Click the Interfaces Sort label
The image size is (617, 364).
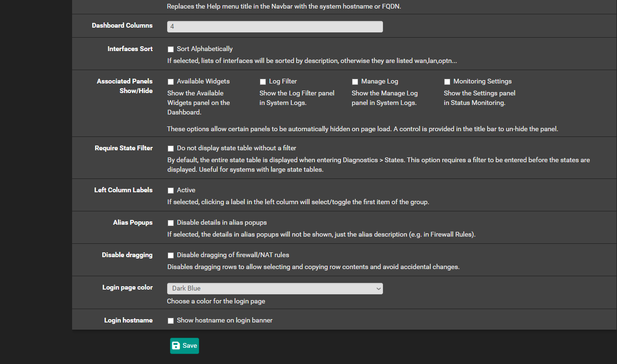point(130,49)
